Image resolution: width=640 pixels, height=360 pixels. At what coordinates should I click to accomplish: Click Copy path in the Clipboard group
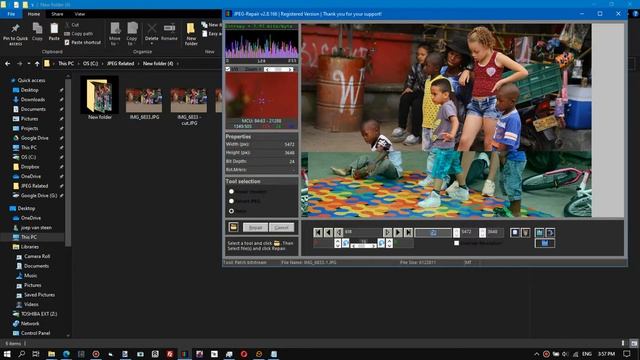click(79, 33)
